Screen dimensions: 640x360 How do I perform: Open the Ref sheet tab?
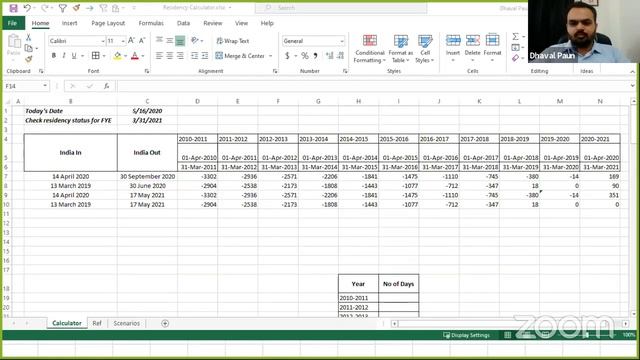click(97, 323)
